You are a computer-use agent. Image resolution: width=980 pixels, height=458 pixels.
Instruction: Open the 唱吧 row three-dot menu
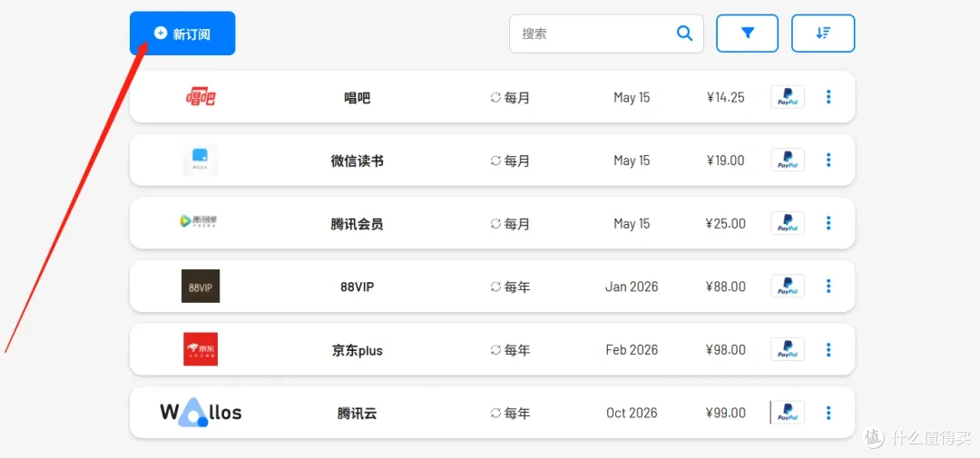pyautogui.click(x=828, y=97)
